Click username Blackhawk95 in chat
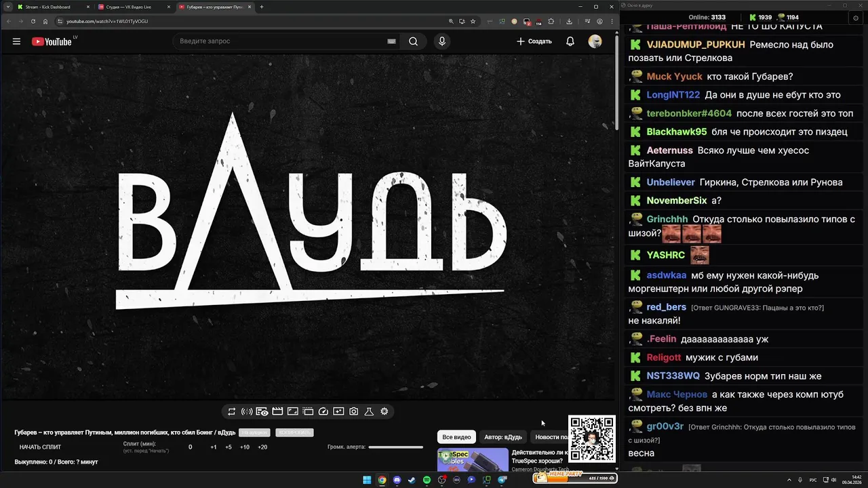Screen dimensions: 868x488 point(676,131)
